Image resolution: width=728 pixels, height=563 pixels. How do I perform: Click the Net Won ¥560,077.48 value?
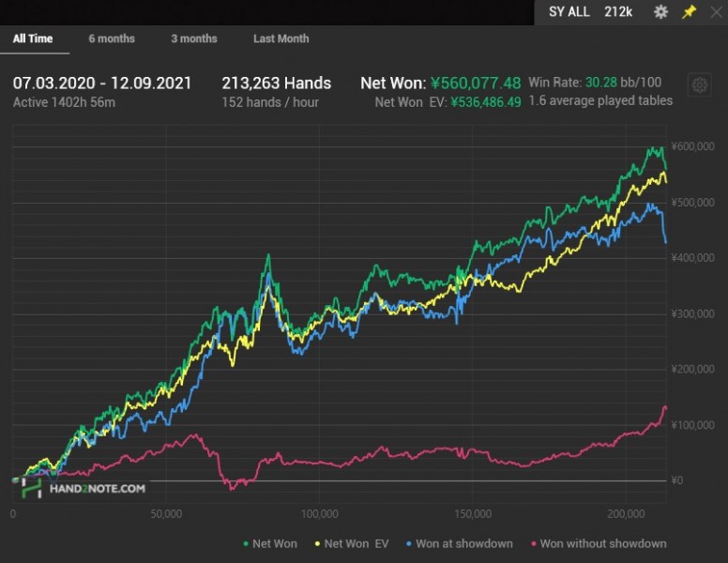[x=476, y=83]
